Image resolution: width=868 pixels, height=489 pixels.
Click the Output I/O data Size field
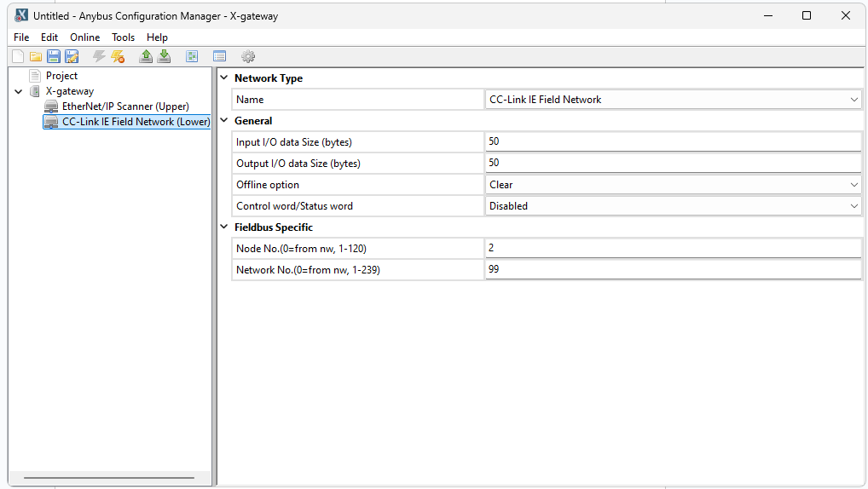[673, 163]
